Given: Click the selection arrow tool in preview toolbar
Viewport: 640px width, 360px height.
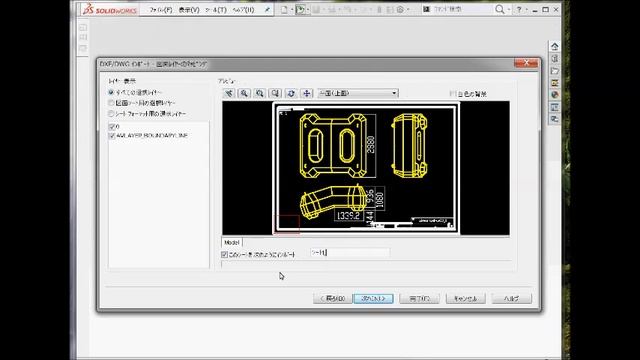Looking at the screenshot, I should [x=229, y=93].
